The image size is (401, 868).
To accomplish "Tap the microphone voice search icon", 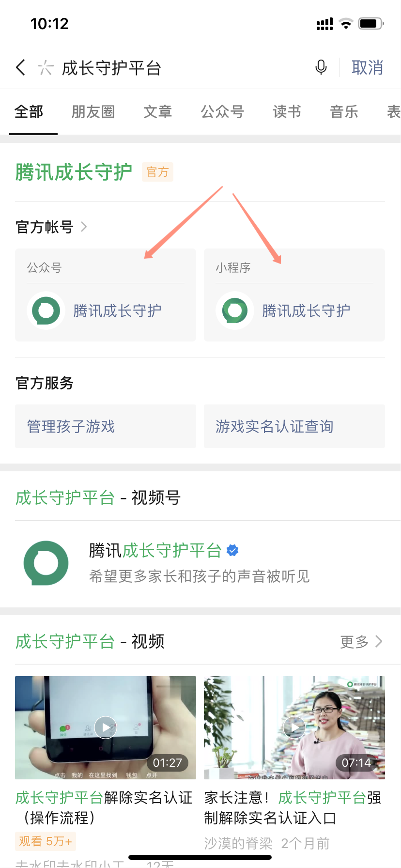I will click(321, 67).
